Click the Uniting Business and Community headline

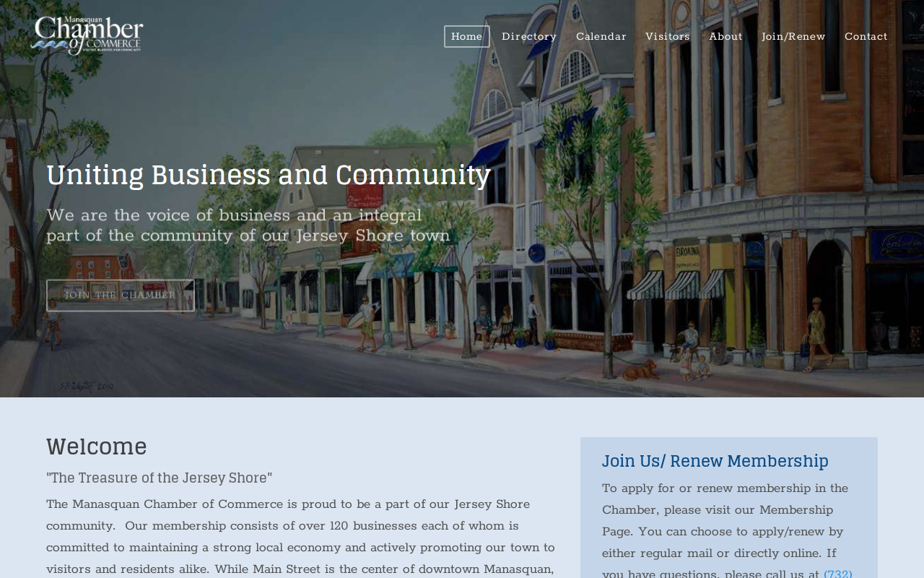pyautogui.click(x=269, y=176)
